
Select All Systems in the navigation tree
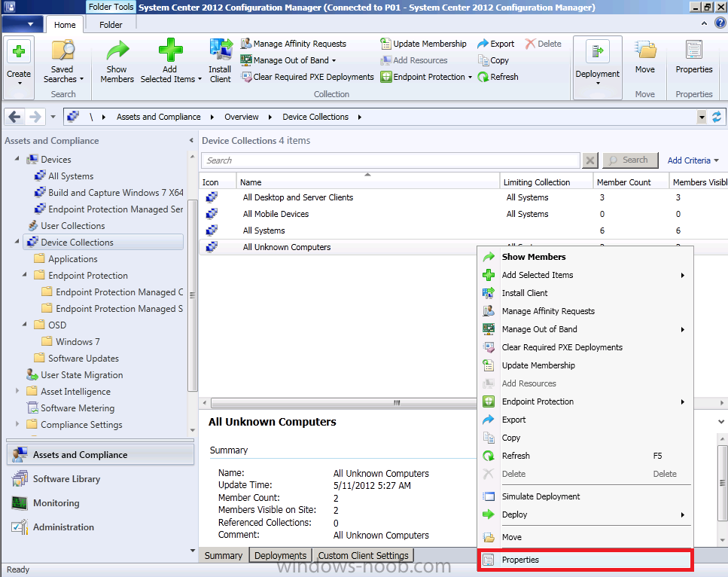[x=71, y=176]
